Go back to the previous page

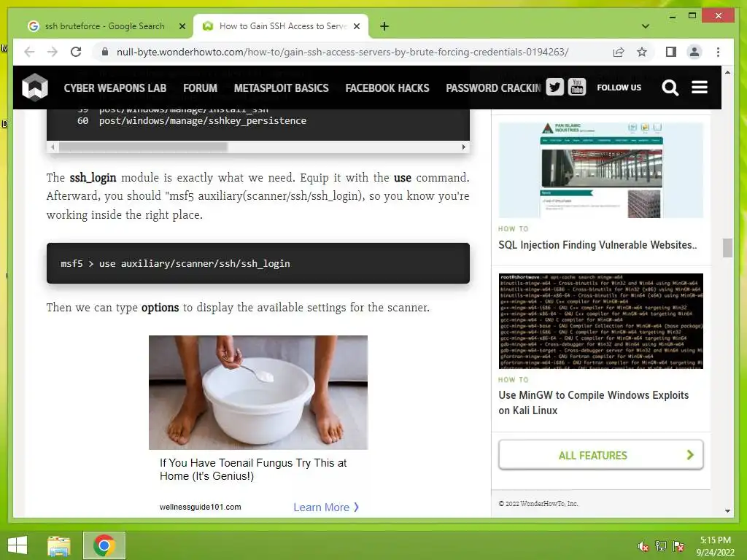point(29,52)
